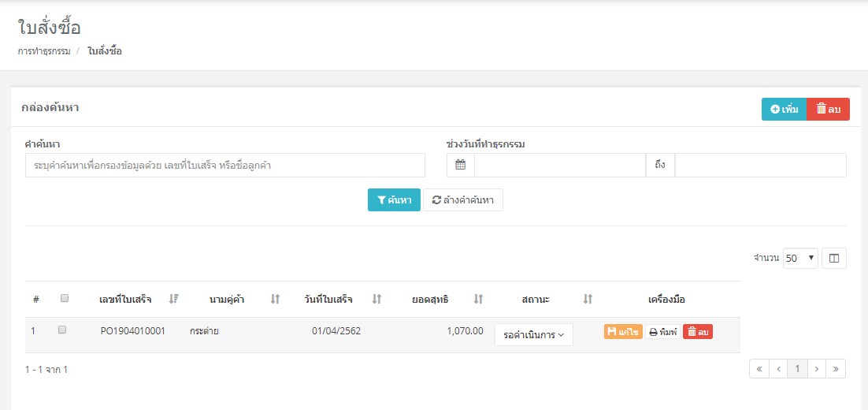
Task: Click the 1,070.00 net amount cell
Action: pos(465,331)
